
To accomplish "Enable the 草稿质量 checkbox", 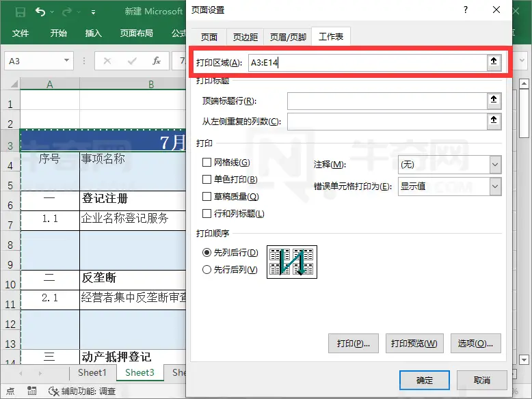I will click(x=207, y=197).
